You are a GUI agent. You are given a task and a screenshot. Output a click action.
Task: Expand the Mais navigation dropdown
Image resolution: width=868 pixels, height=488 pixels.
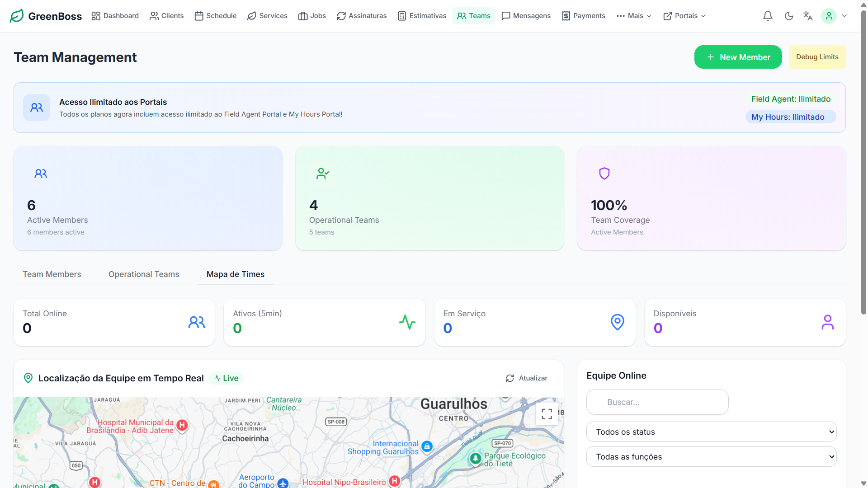634,16
